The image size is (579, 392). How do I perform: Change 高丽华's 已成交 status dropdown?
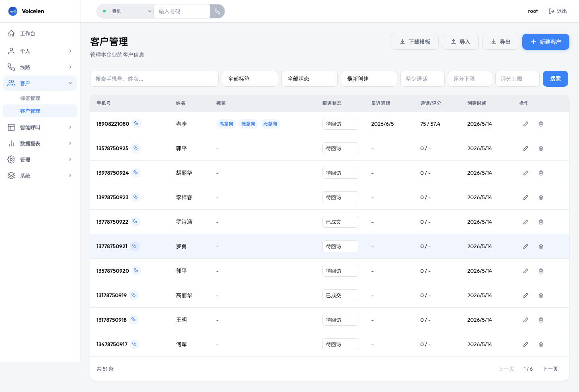coord(340,295)
